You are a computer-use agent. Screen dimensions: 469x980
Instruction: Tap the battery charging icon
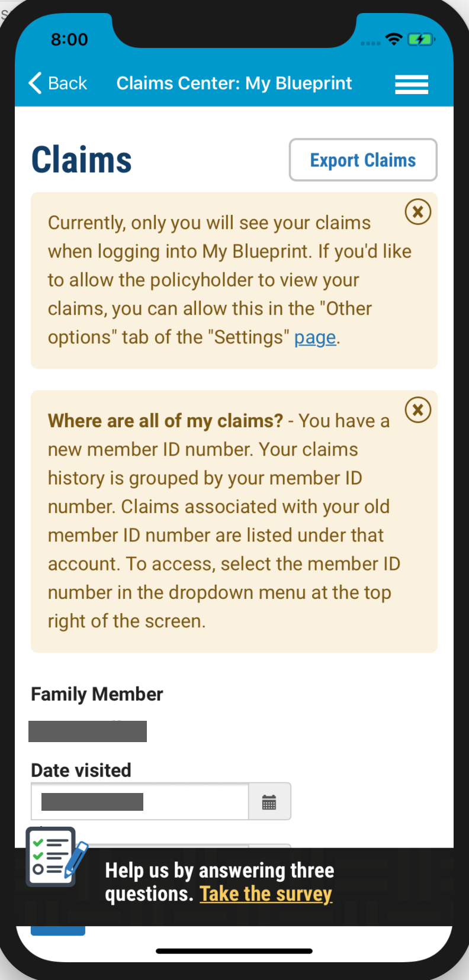(421, 40)
